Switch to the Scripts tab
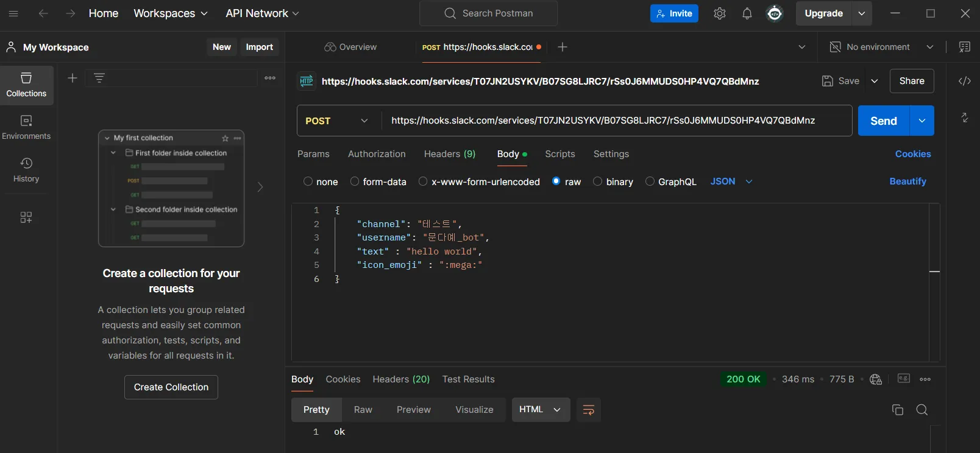This screenshot has height=453, width=980. [x=560, y=154]
